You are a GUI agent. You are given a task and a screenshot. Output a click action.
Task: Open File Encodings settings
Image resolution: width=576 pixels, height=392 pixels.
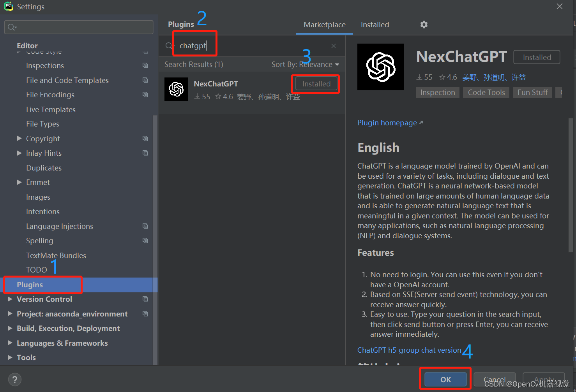click(50, 95)
